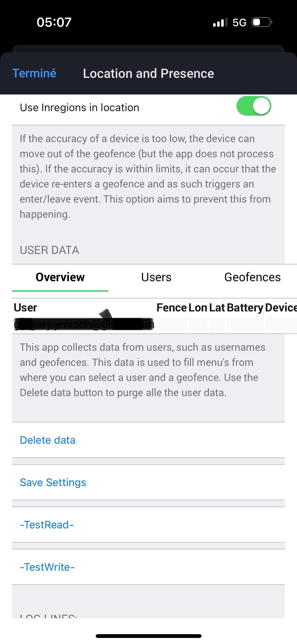Tap the -TestRead- option
This screenshot has width=297, height=644.
click(47, 525)
